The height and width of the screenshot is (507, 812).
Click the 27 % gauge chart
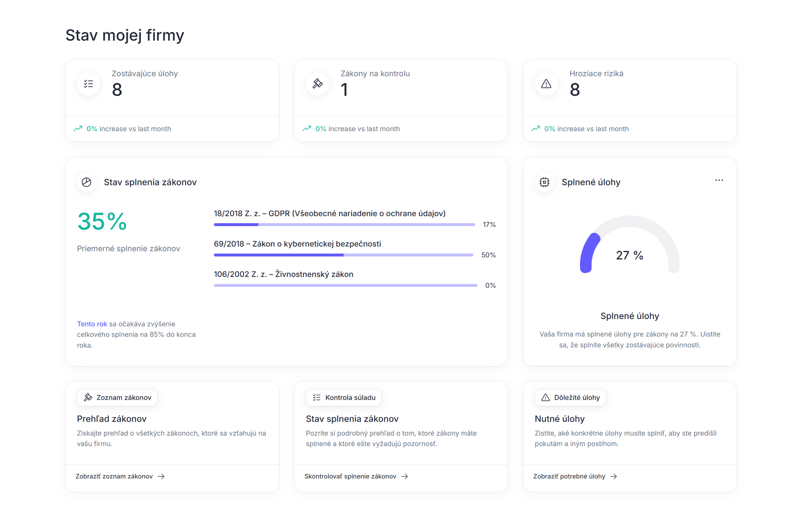(630, 248)
